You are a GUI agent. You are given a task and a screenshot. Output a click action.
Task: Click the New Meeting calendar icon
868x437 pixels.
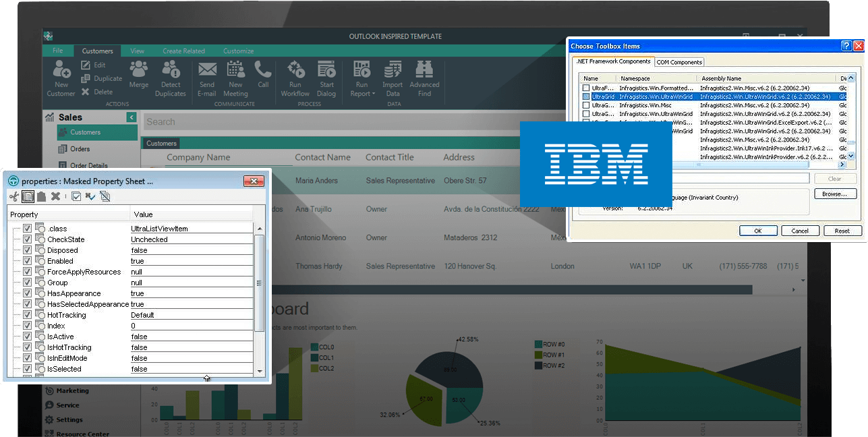235,69
